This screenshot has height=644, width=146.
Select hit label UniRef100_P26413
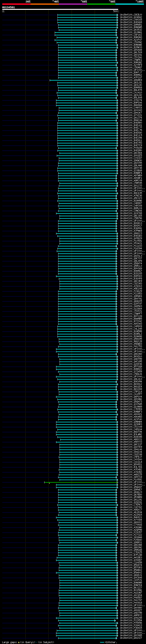click(131, 625)
